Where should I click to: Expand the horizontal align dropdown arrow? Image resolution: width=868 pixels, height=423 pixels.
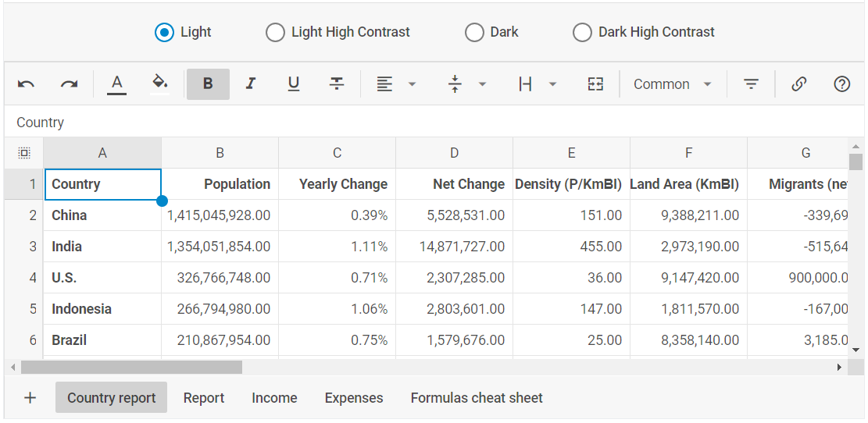(x=412, y=84)
